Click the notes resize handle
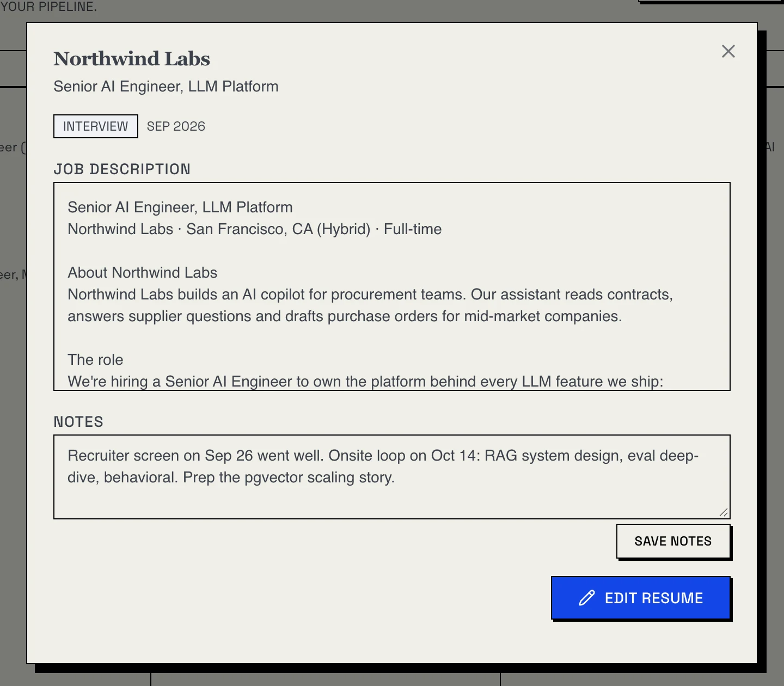This screenshot has width=784, height=686. [x=724, y=512]
